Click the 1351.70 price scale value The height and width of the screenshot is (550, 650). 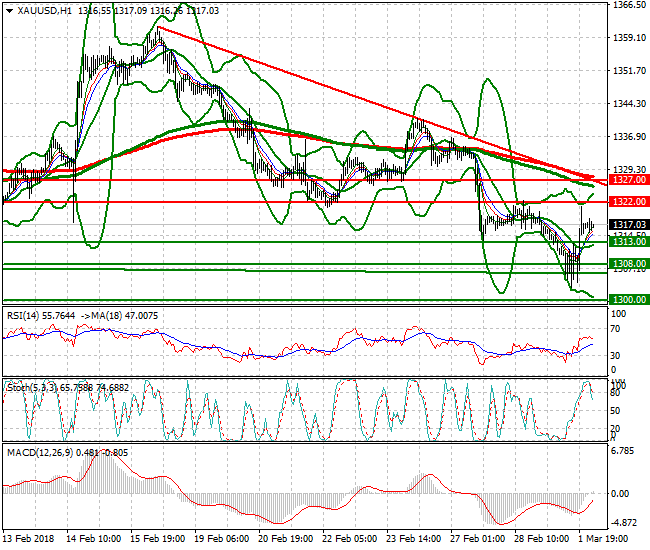click(630, 71)
